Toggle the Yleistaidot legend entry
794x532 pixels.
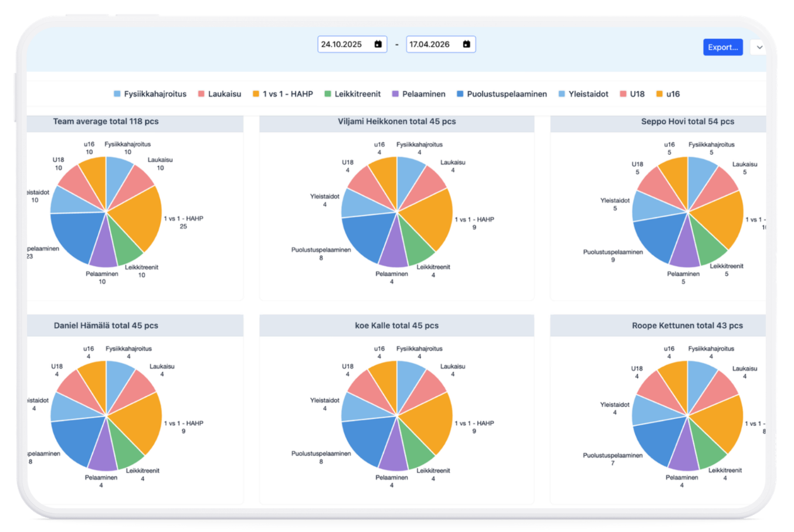click(x=583, y=94)
